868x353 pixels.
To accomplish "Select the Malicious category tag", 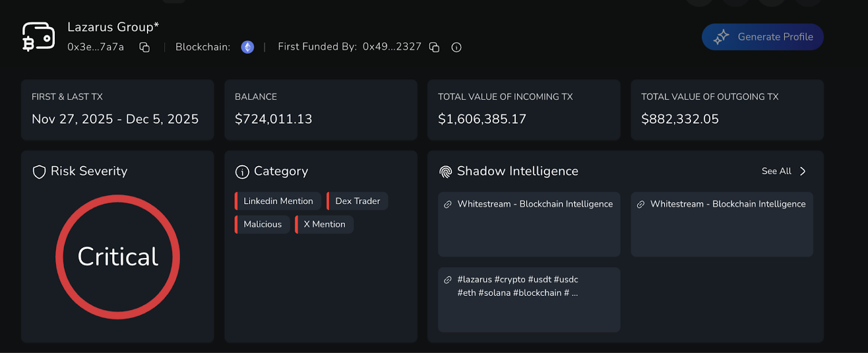I will point(263,224).
